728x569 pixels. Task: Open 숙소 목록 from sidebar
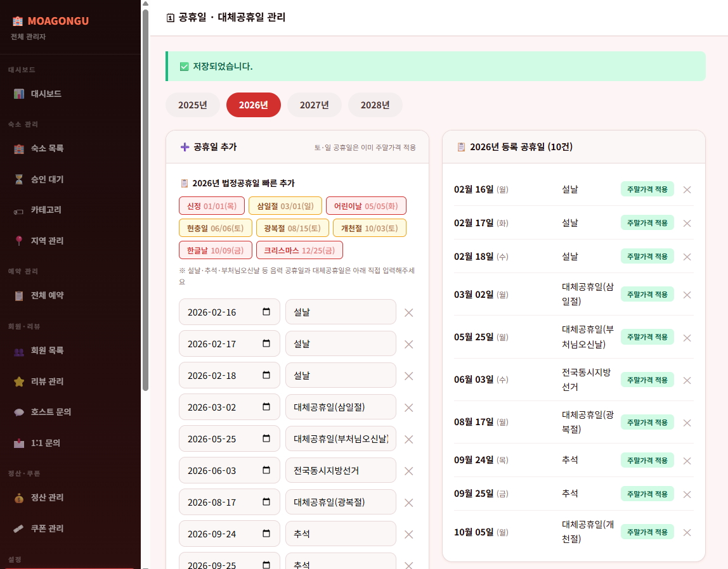[x=47, y=148]
